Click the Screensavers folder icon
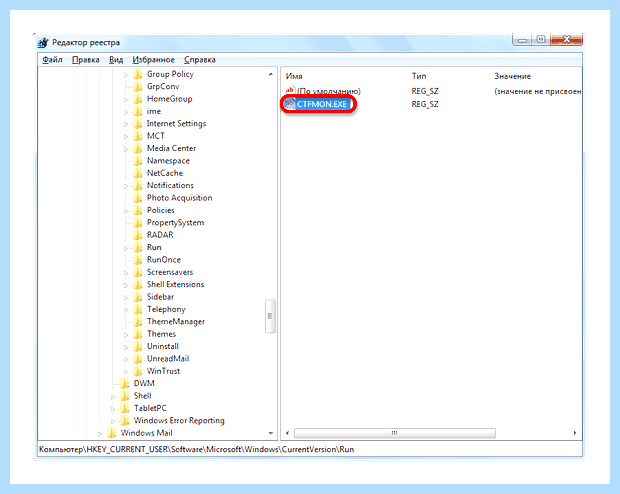Image resolution: width=620 pixels, height=494 pixels. tap(138, 272)
